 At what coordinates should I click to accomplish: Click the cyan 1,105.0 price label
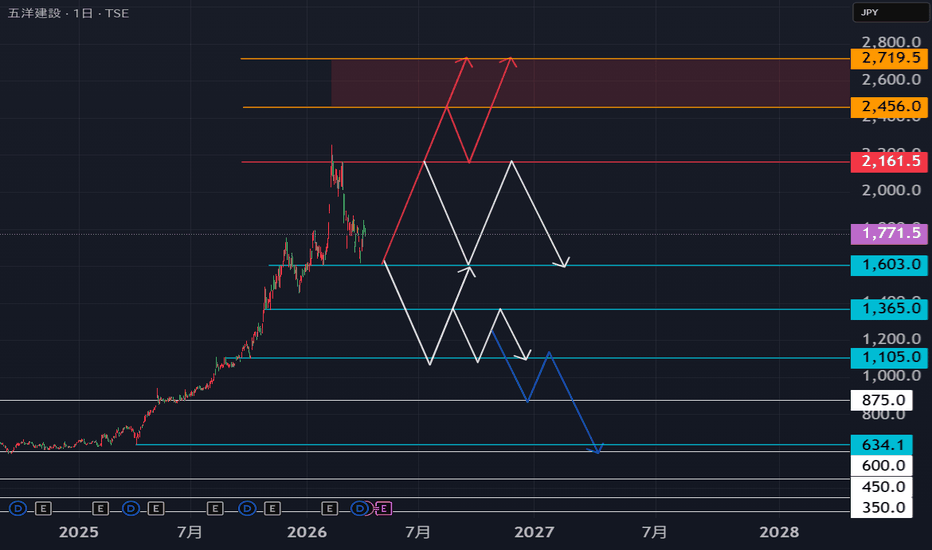(889, 358)
